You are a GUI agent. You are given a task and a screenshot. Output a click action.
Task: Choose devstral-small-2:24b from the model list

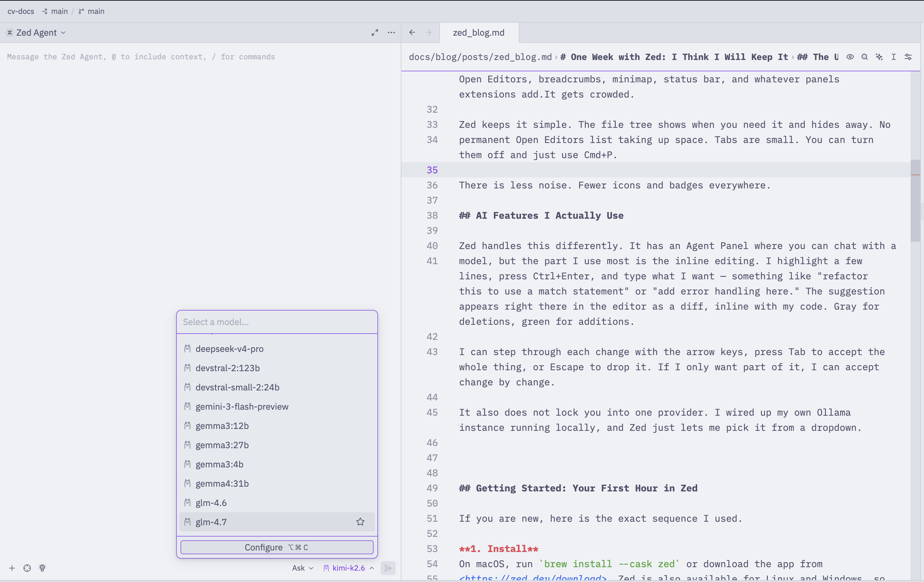coord(277,387)
